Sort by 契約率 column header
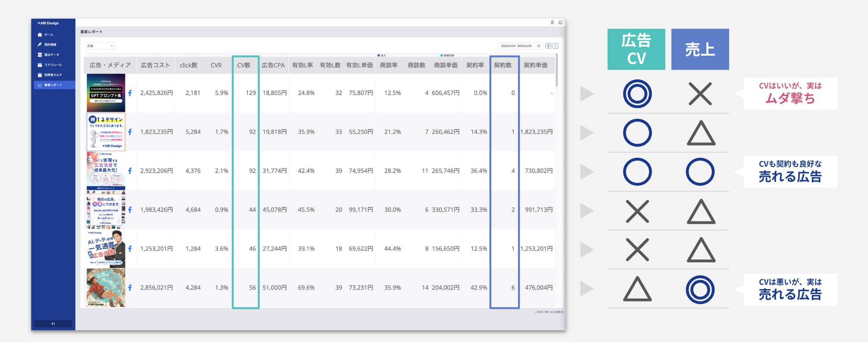868x342 pixels. point(475,65)
